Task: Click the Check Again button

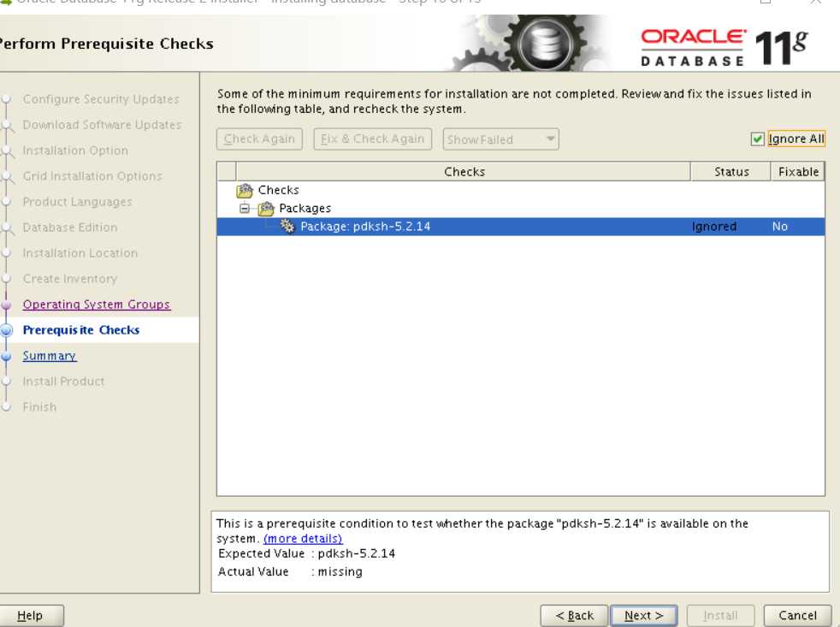Action: point(259,139)
